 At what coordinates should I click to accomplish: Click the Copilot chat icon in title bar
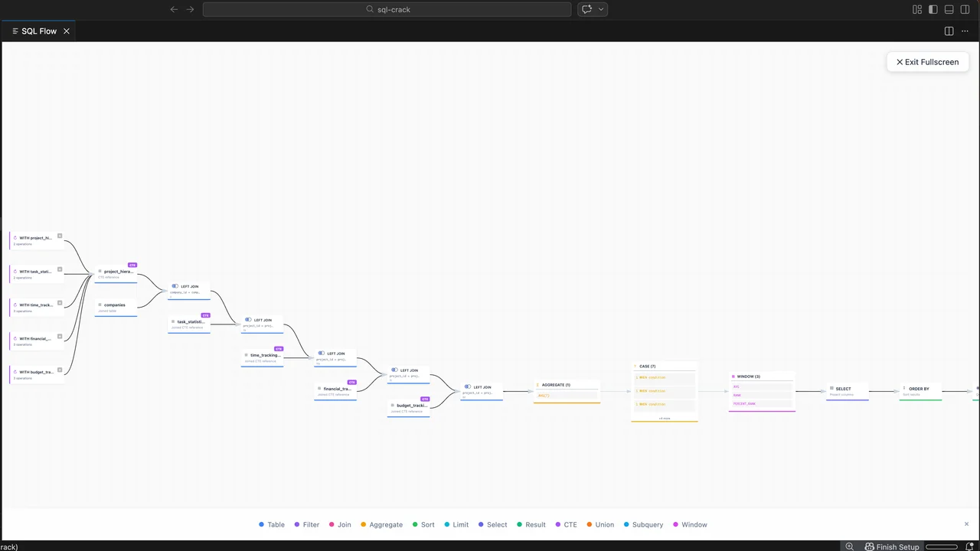[587, 9]
